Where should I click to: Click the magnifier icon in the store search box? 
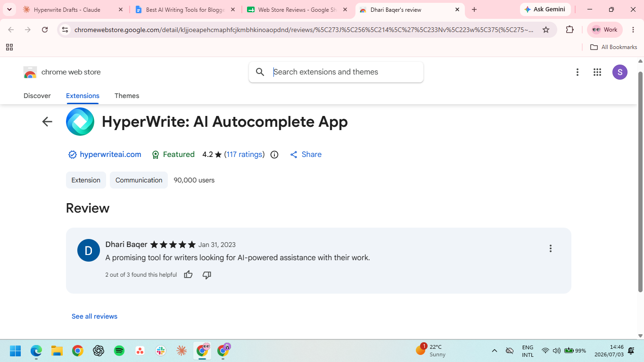[x=260, y=72]
